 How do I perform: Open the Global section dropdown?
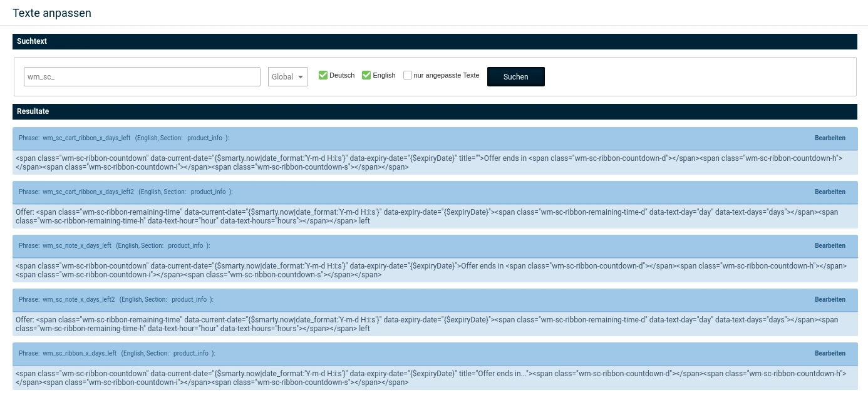tap(287, 76)
